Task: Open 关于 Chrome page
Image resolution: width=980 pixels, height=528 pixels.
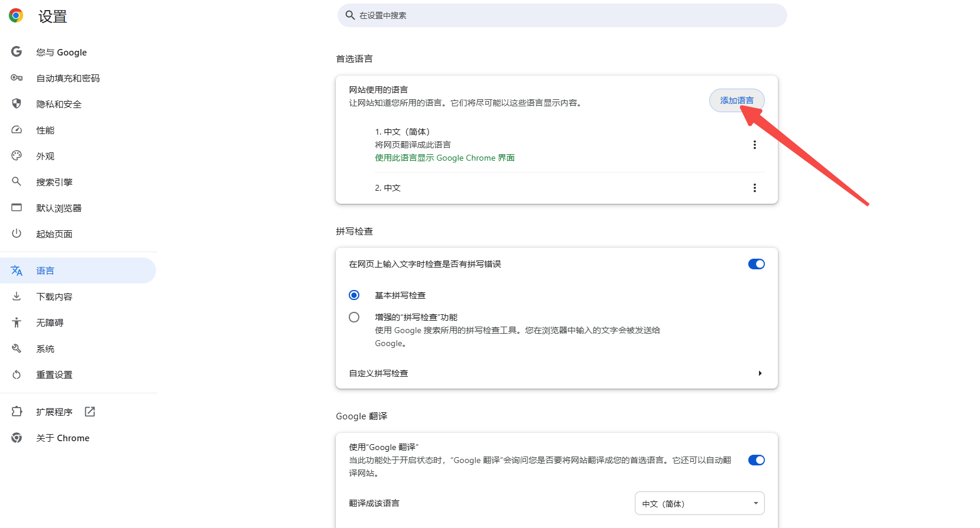Action: click(63, 438)
